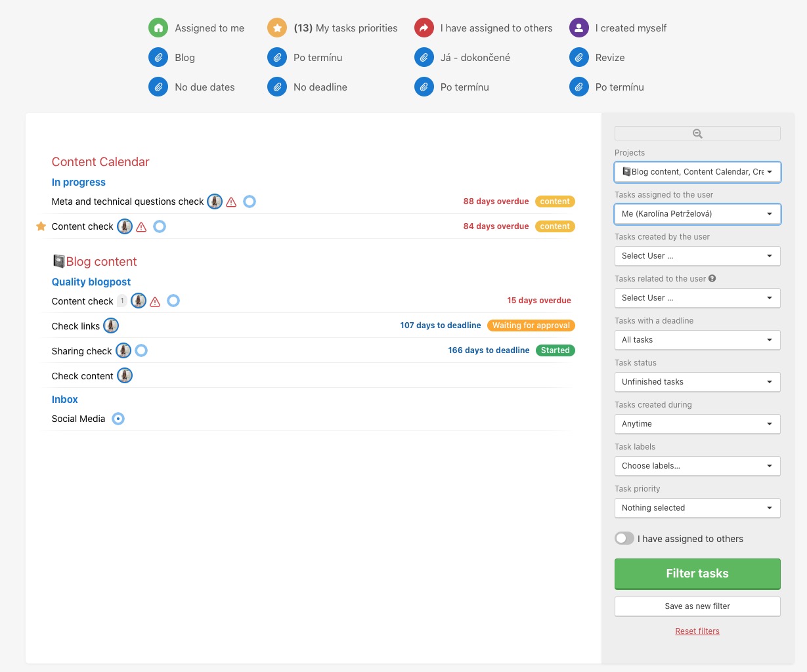Click the assignee avatar on Sharing check task
Viewport: 807px width, 672px height.
pyautogui.click(x=123, y=350)
